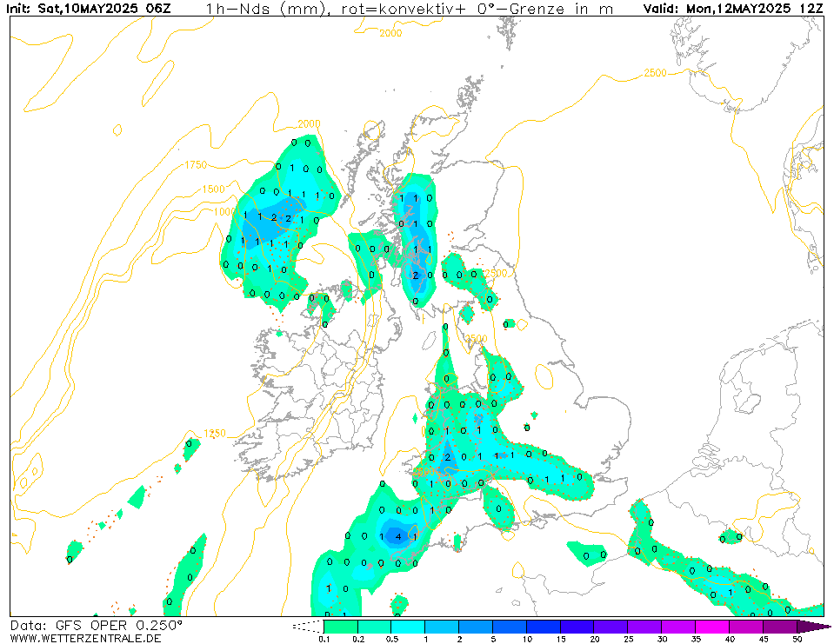The height and width of the screenshot is (644, 834).
Task: Click the 1250 contour label west of Ireland
Action: click(x=215, y=434)
